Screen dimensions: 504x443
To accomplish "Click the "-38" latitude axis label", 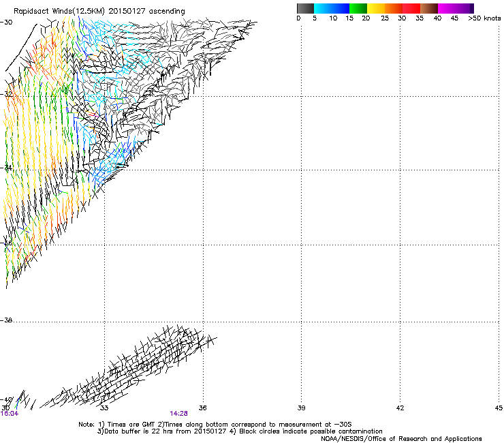I will pos(6,320).
